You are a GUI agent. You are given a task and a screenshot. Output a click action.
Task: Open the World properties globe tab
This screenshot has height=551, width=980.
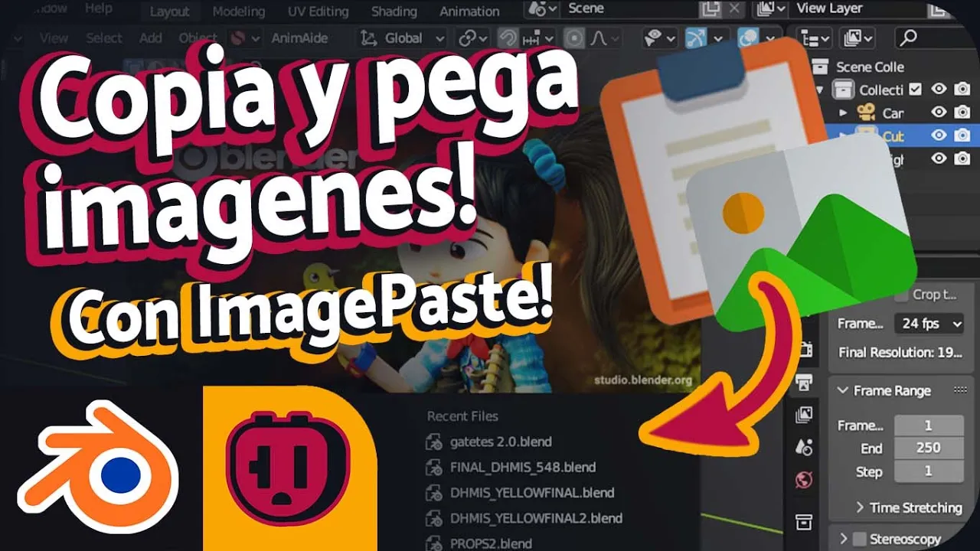pos(804,480)
